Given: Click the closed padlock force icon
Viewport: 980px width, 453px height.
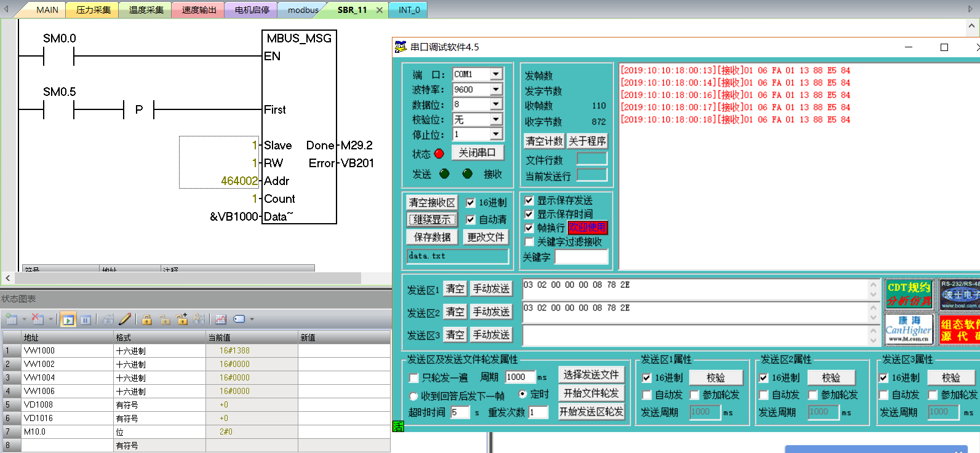Looking at the screenshot, I should pyautogui.click(x=146, y=320).
